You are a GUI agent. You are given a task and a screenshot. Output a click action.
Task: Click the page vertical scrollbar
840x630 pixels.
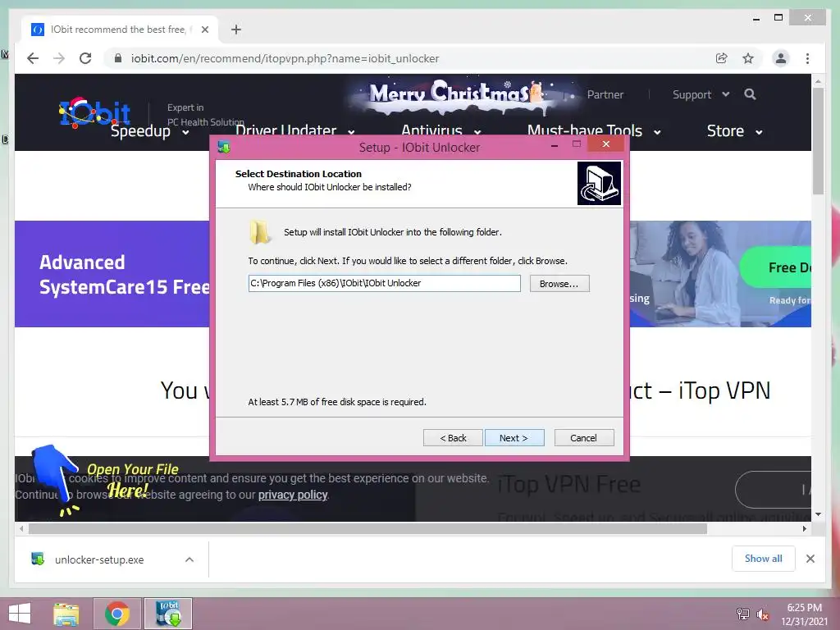818,140
